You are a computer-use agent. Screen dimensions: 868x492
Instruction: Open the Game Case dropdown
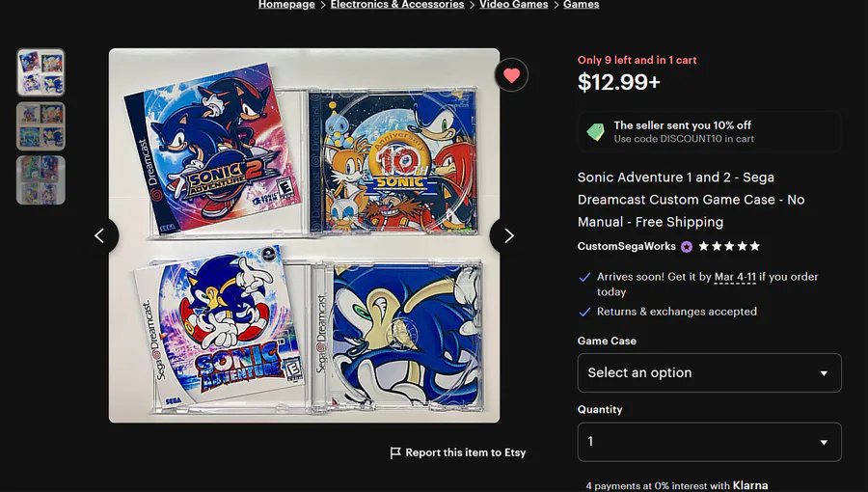click(x=709, y=372)
